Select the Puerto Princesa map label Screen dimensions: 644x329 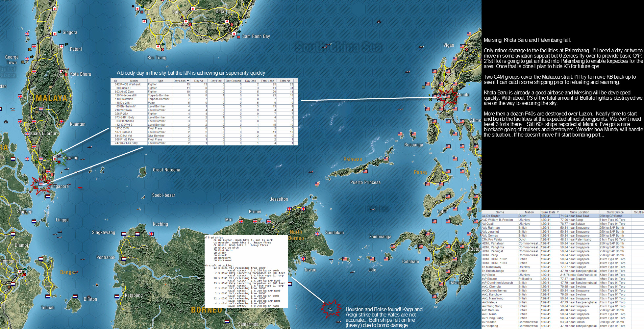365,183
